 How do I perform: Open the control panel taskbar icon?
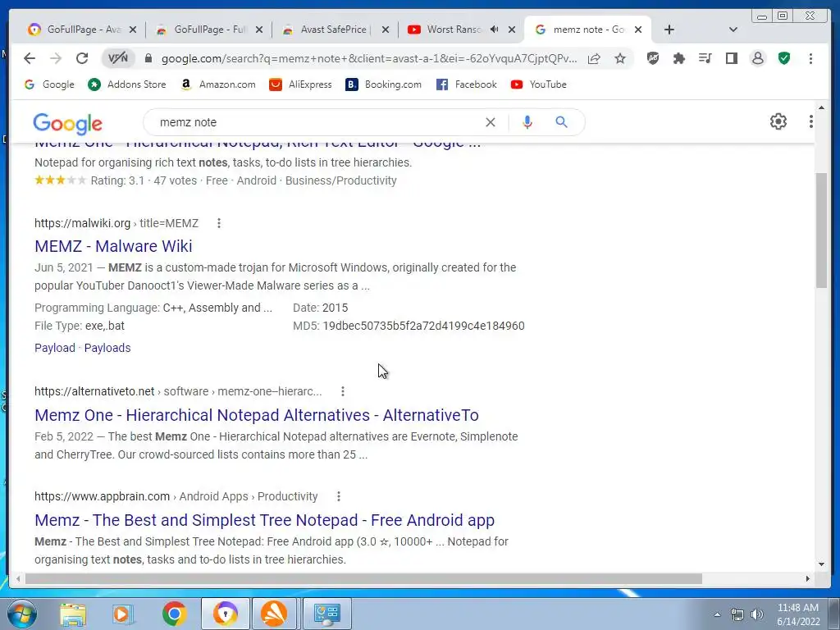[326, 614]
